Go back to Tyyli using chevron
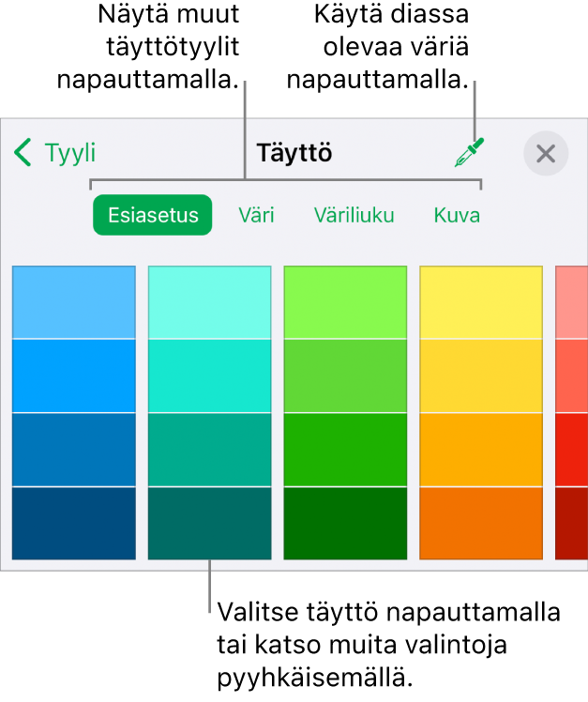 23,153
